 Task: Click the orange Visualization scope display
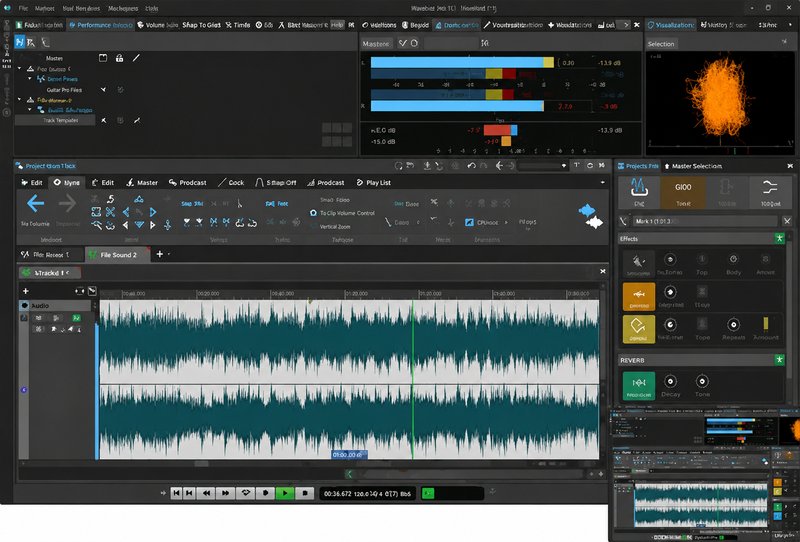tap(720, 100)
